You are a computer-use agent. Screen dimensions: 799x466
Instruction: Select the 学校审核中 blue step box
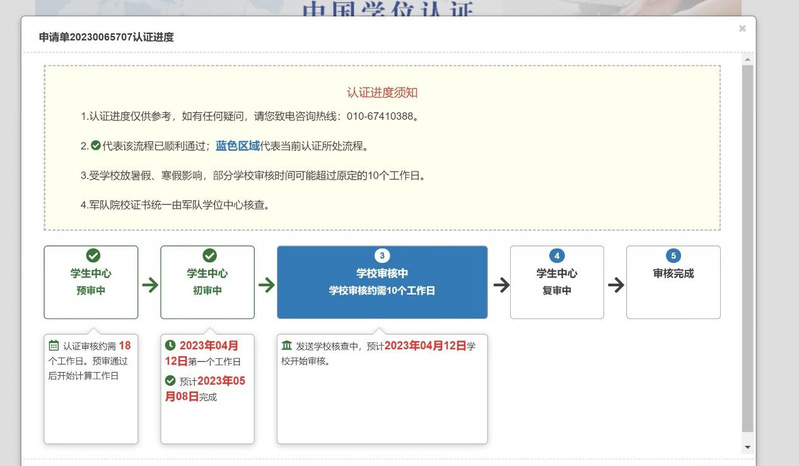coord(381,283)
